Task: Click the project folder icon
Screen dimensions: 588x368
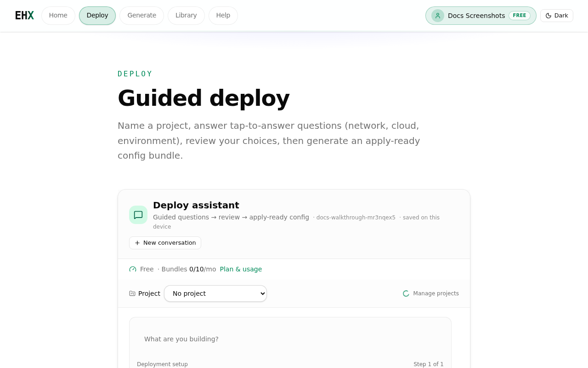Action: [x=132, y=293]
